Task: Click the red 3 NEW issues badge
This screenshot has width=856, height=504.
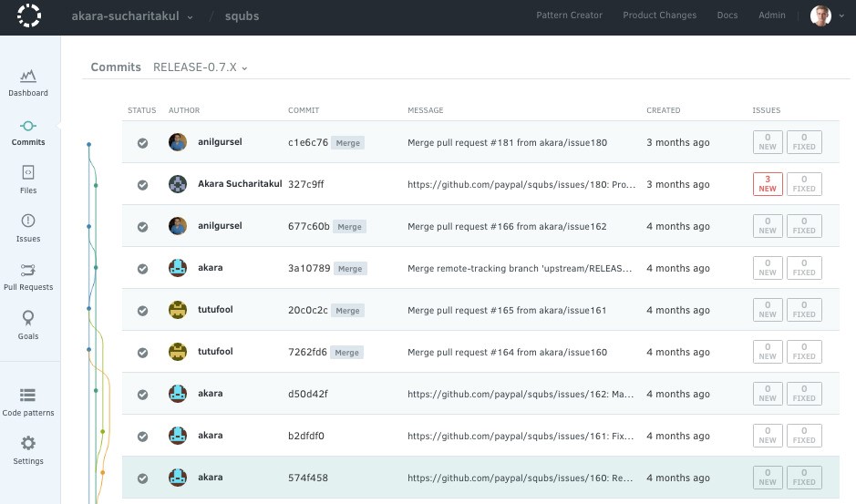Action: tap(768, 184)
